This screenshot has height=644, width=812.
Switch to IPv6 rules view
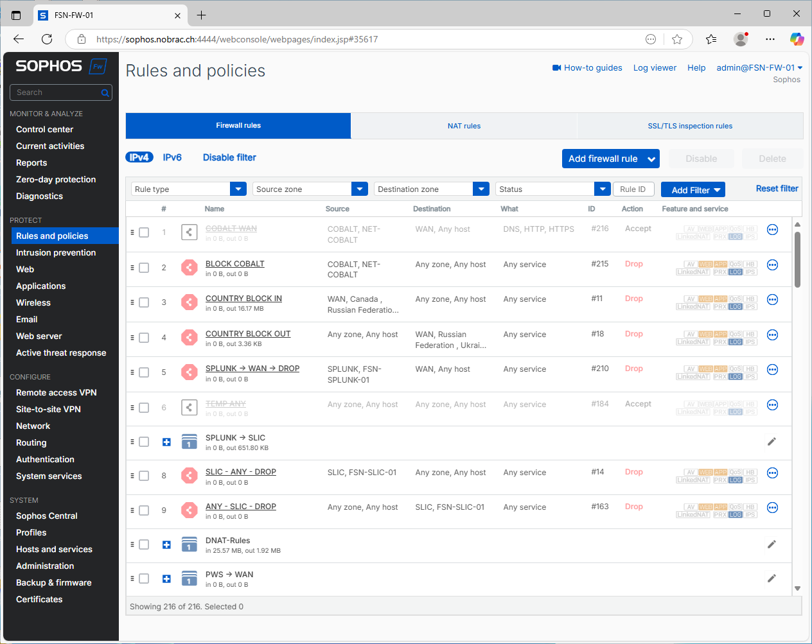(x=172, y=157)
